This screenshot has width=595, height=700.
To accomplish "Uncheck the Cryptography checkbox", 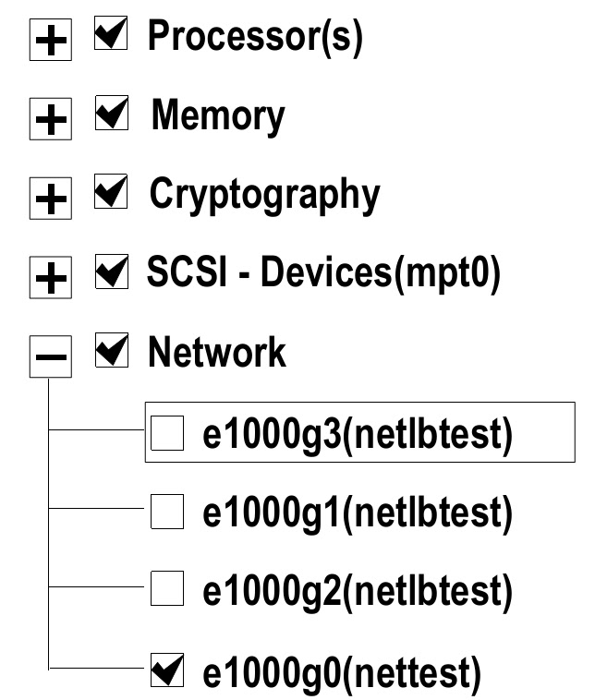I will [x=112, y=193].
